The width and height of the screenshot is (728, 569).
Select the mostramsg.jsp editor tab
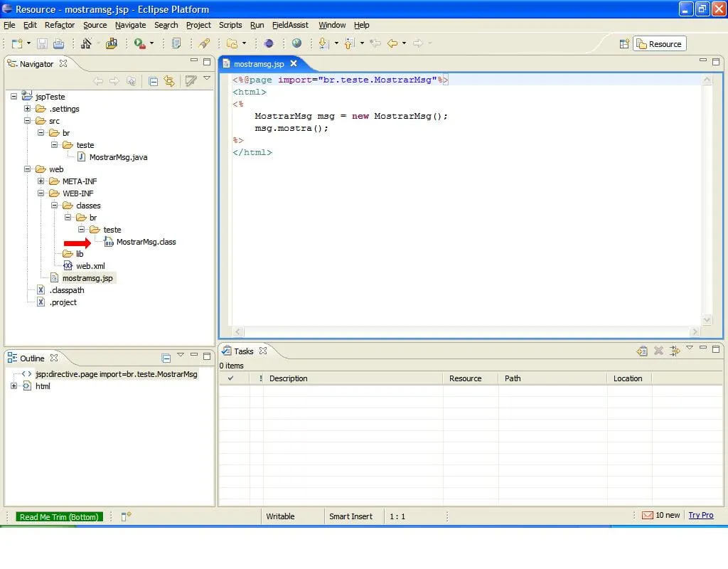point(259,63)
